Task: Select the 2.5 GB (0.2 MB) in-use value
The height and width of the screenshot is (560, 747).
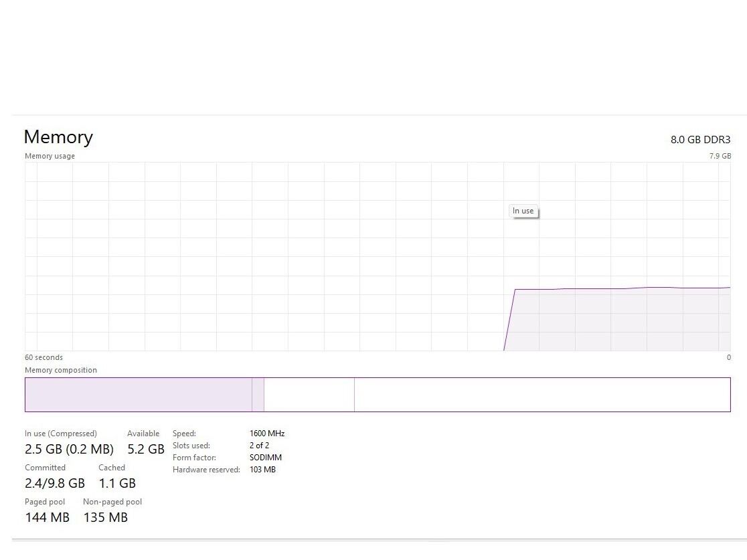Action: point(69,449)
